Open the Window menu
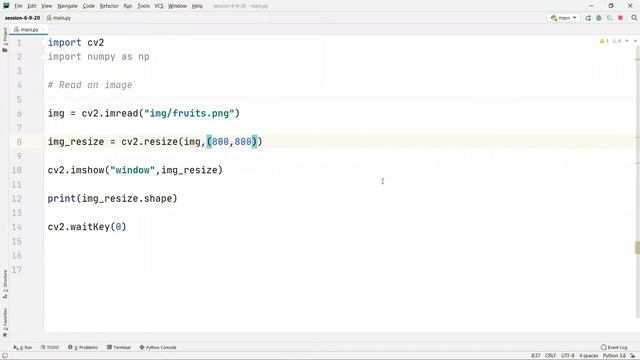 tap(177, 6)
